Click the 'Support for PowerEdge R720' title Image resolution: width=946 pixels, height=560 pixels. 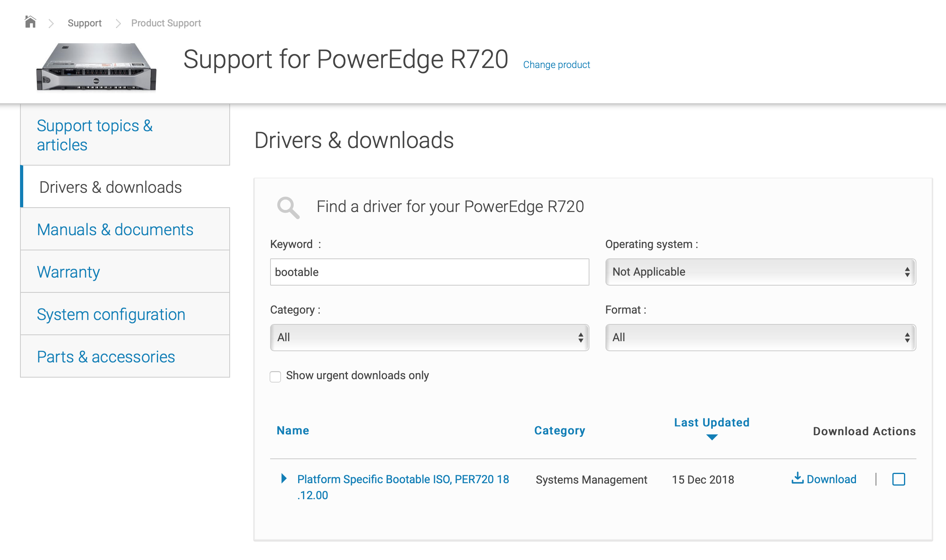[x=346, y=59]
